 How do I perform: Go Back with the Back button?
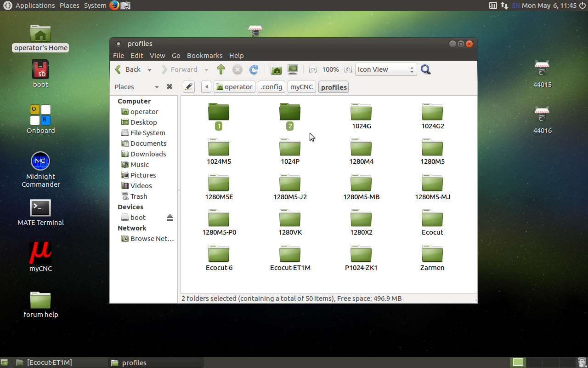click(128, 69)
